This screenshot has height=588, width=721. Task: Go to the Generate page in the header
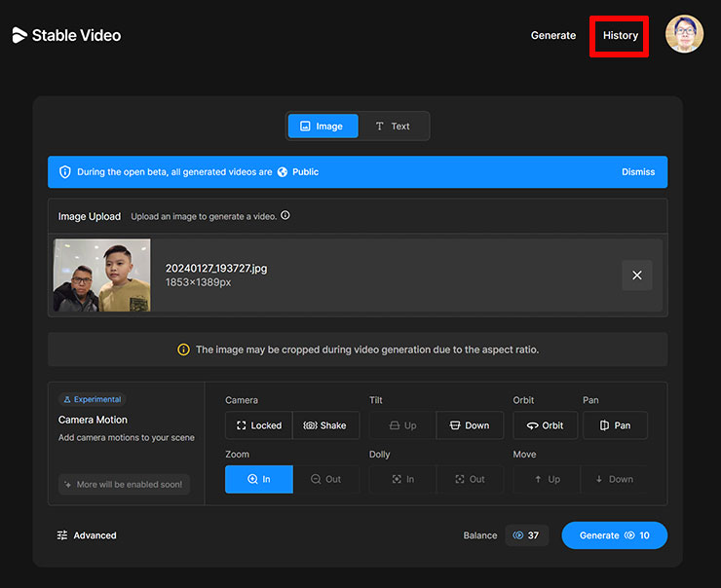click(x=552, y=36)
